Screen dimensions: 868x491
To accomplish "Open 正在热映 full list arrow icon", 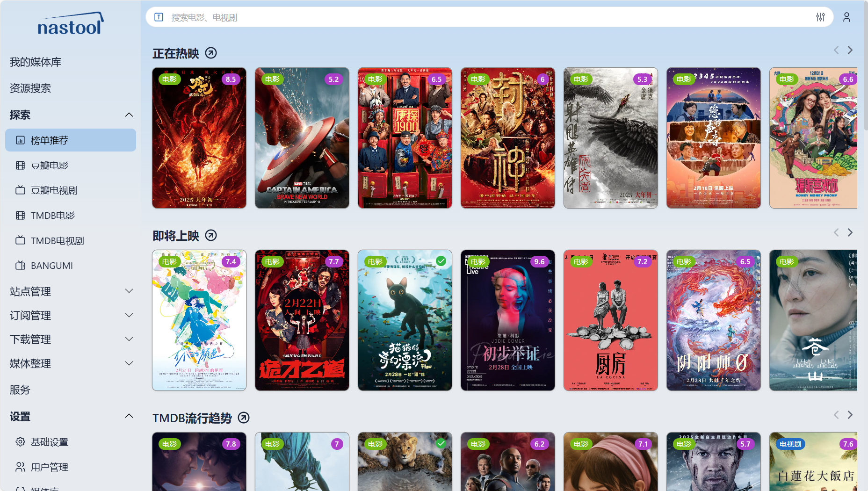I will point(211,53).
